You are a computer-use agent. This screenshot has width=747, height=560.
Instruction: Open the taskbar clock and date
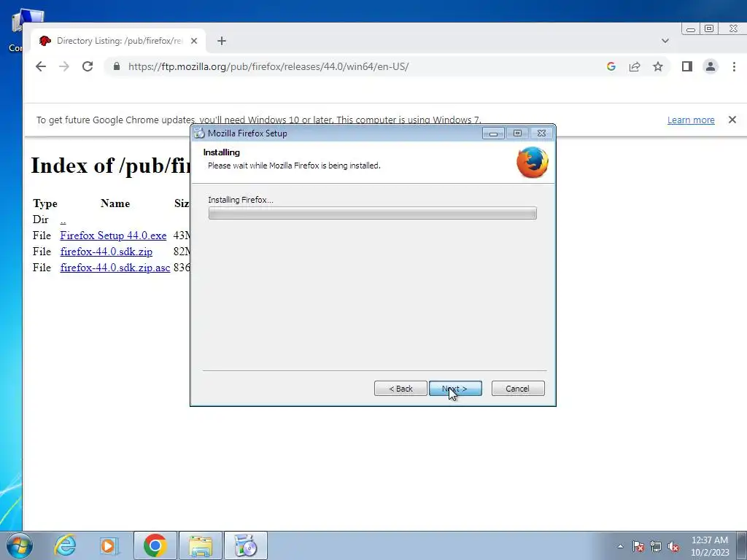coord(710,546)
